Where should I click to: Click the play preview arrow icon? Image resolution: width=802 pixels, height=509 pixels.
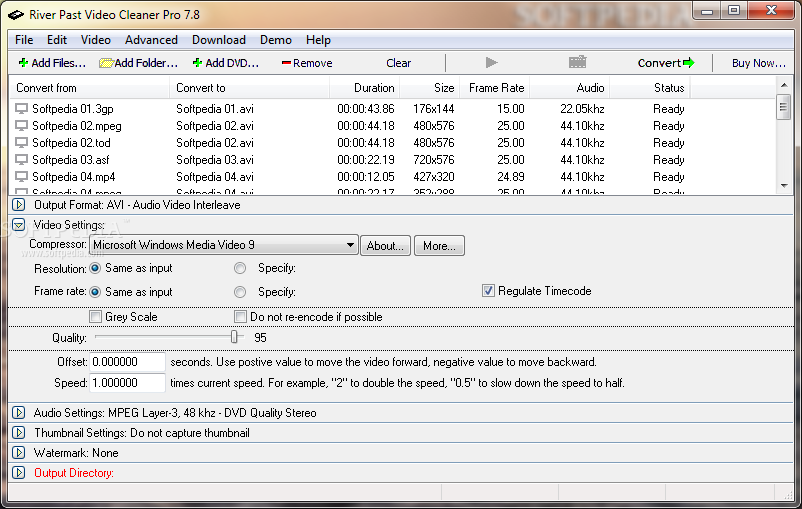pos(491,62)
